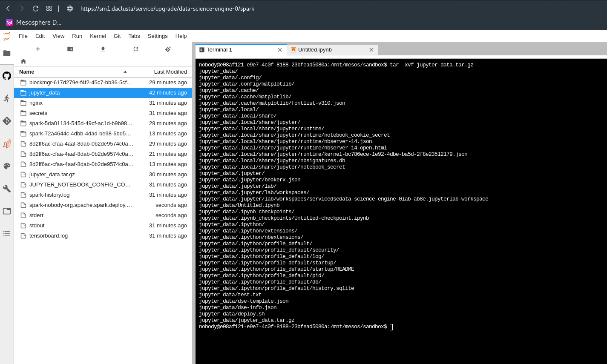The height and width of the screenshot is (364, 607).
Task: Open the Help menu
Action: tap(181, 36)
